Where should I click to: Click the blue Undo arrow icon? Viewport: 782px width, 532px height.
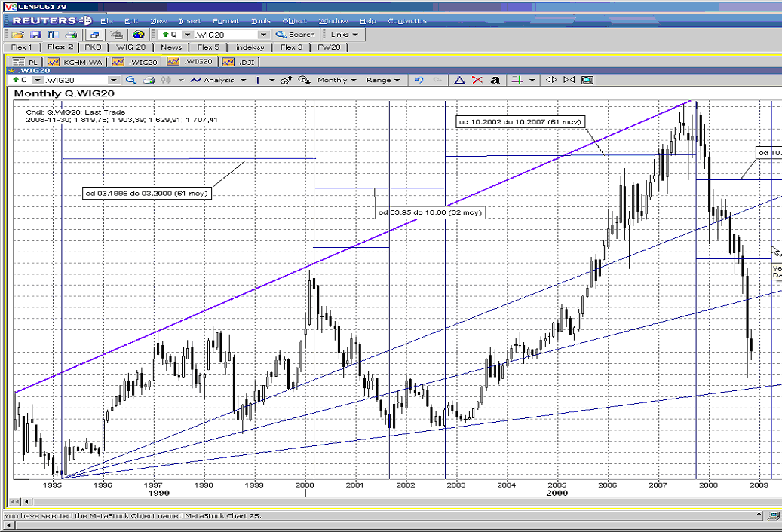(x=419, y=80)
